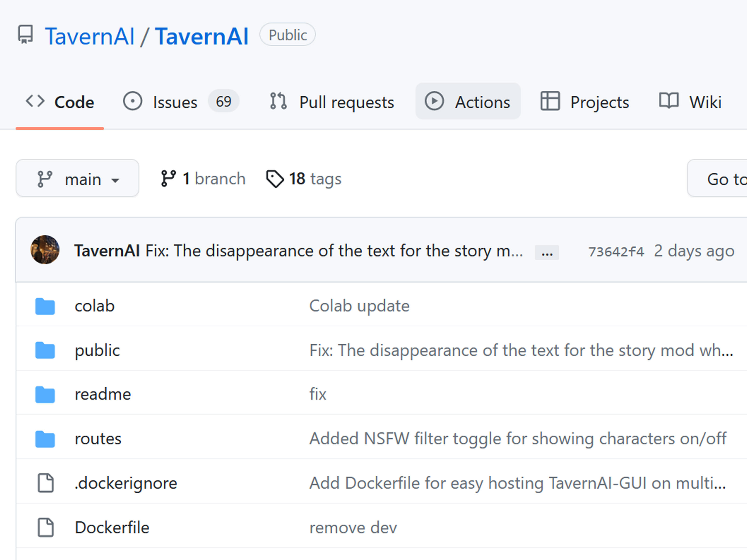Screen dimensions: 747x560
Task: Click the Issues circle-dot icon
Action: click(x=132, y=101)
